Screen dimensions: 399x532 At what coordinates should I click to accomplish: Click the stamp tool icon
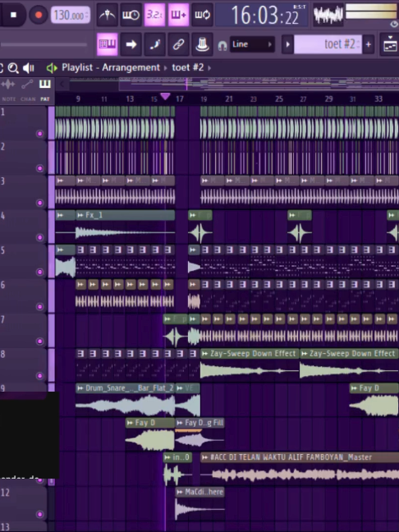click(x=202, y=44)
